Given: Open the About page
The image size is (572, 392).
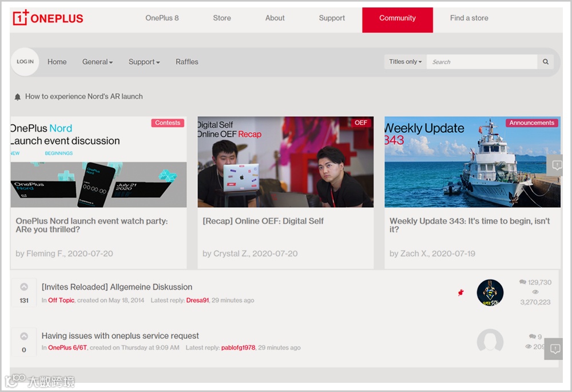Looking at the screenshot, I should coord(275,18).
